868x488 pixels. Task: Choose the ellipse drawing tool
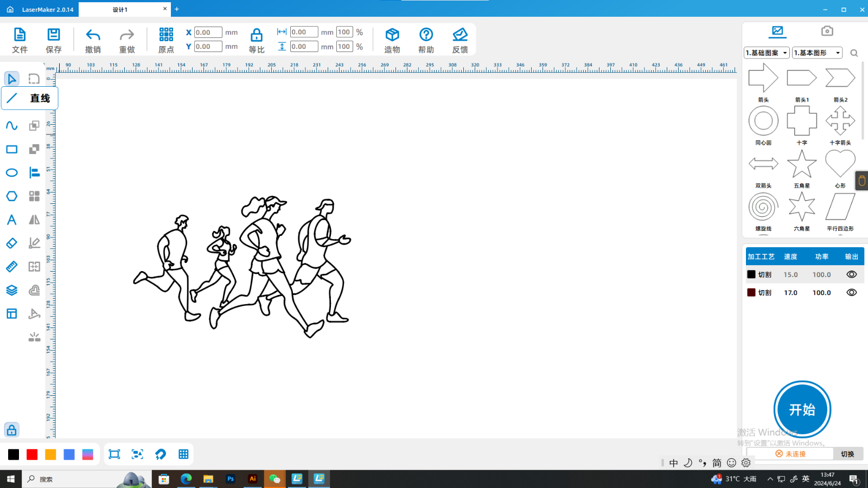pyautogui.click(x=11, y=173)
